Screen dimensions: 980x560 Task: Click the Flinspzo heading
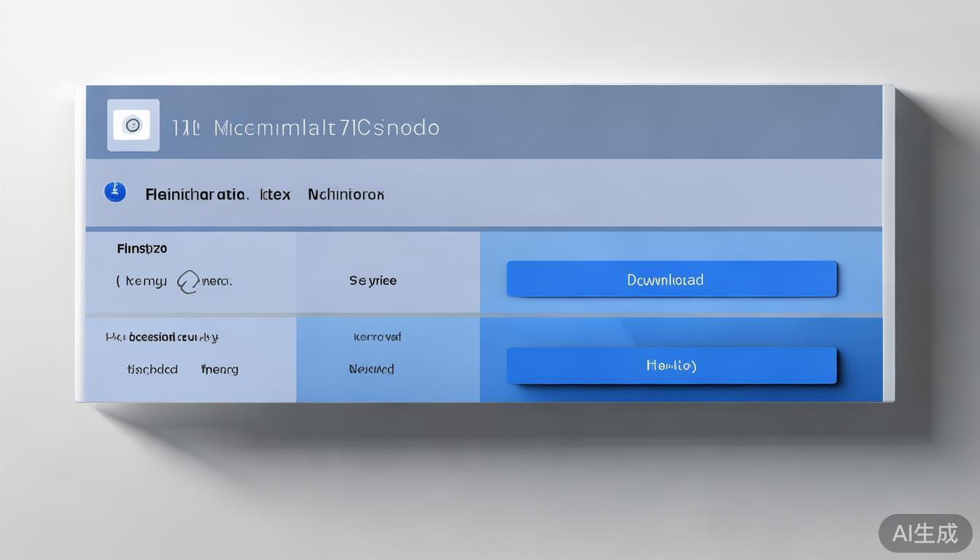click(x=141, y=249)
